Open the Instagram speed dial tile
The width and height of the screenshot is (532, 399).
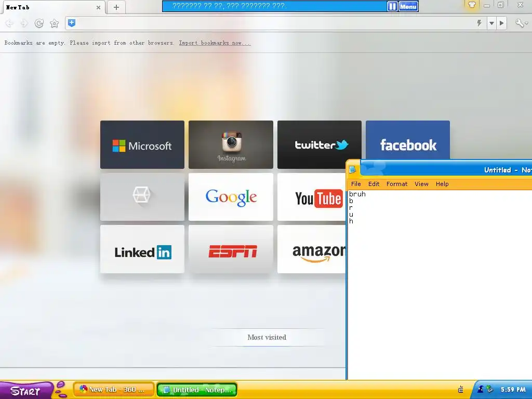(231, 144)
